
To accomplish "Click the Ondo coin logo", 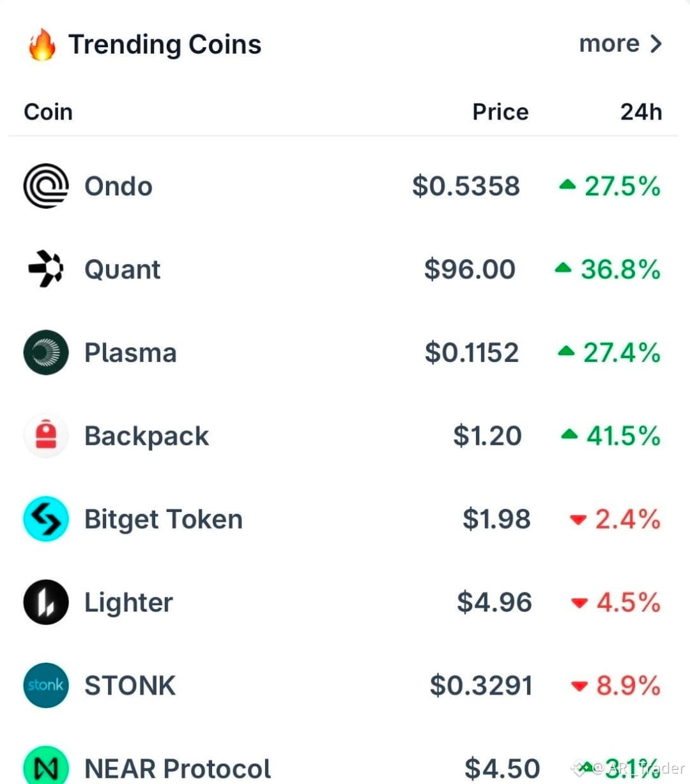I will point(46,186).
